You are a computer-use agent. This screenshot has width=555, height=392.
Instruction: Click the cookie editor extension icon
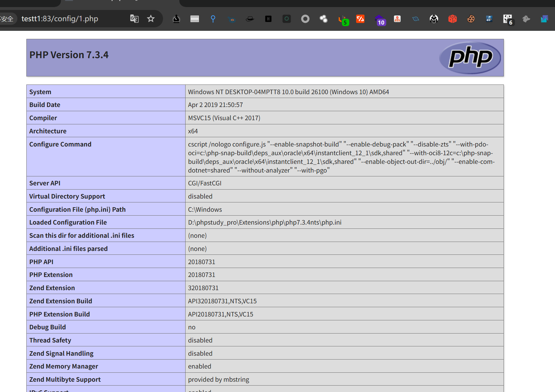(x=471, y=19)
